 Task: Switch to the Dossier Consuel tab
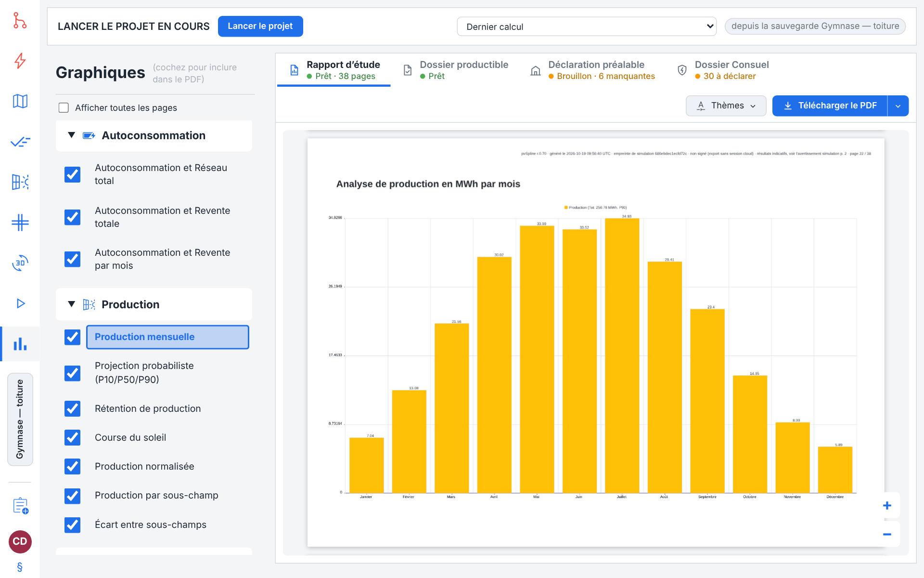723,70
